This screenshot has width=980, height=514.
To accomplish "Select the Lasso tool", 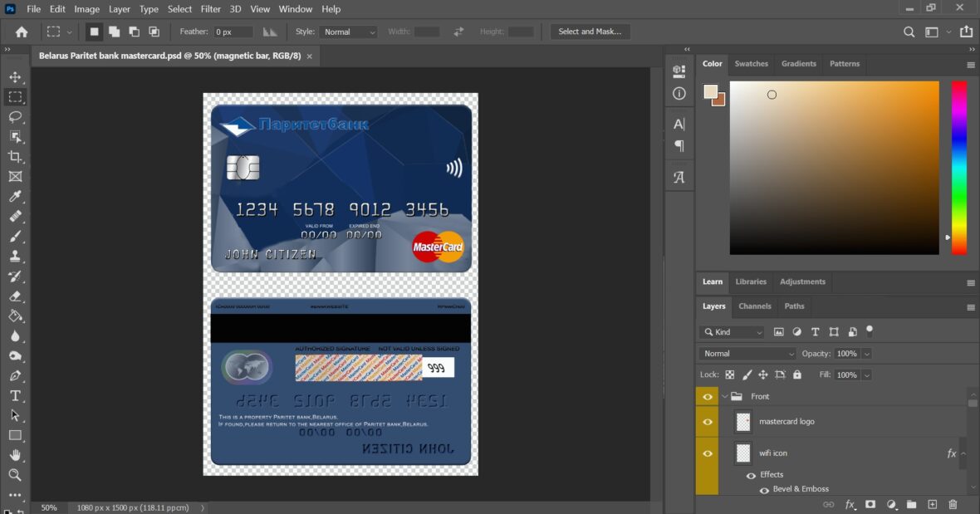I will click(x=16, y=116).
